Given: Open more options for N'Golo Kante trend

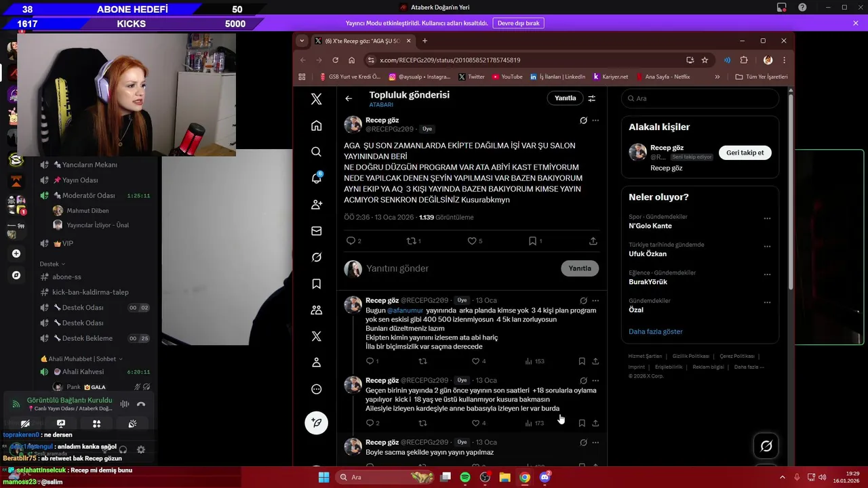Looking at the screenshot, I should click(x=767, y=219).
